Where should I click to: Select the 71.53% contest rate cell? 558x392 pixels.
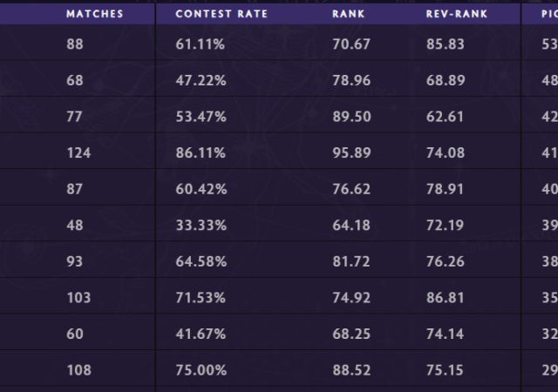coord(201,297)
